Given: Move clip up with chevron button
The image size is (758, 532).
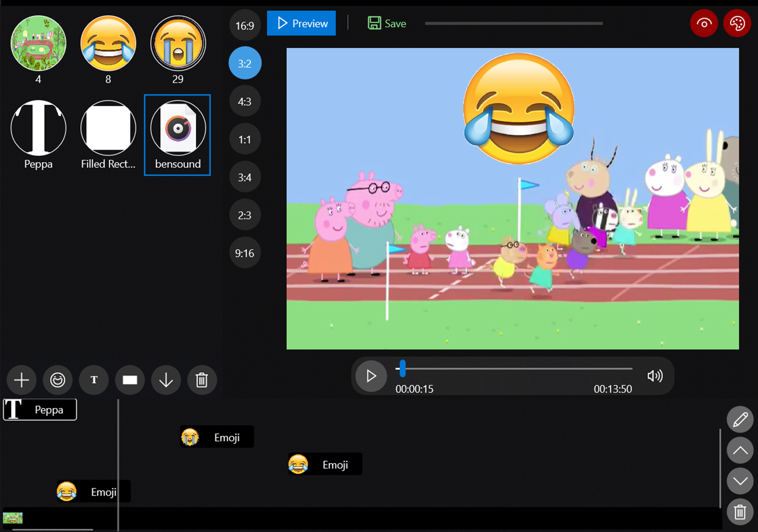Looking at the screenshot, I should [740, 450].
